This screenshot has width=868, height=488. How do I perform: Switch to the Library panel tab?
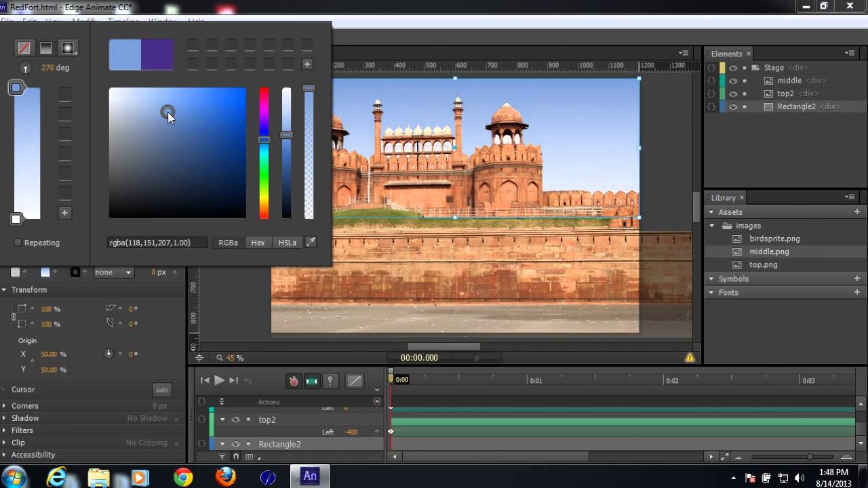point(723,197)
